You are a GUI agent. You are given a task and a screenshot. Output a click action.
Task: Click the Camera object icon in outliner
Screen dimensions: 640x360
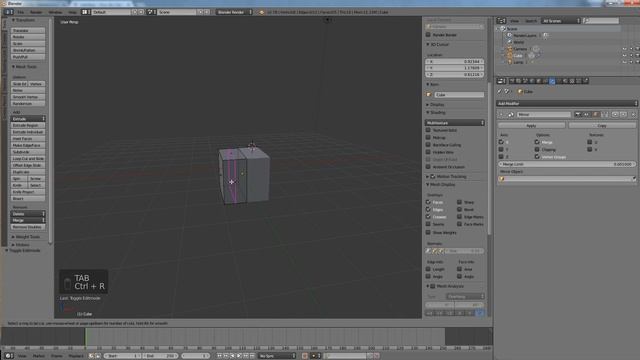[510, 49]
